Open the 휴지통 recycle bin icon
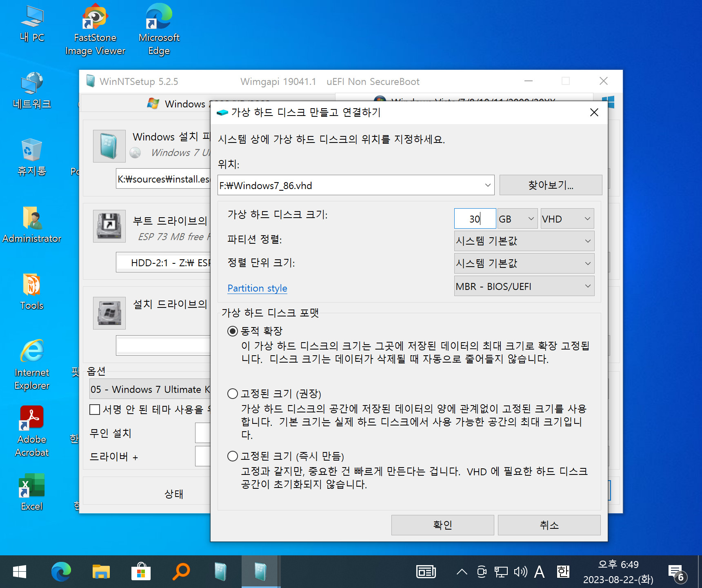Image resolution: width=702 pixels, height=588 pixels. pyautogui.click(x=32, y=157)
